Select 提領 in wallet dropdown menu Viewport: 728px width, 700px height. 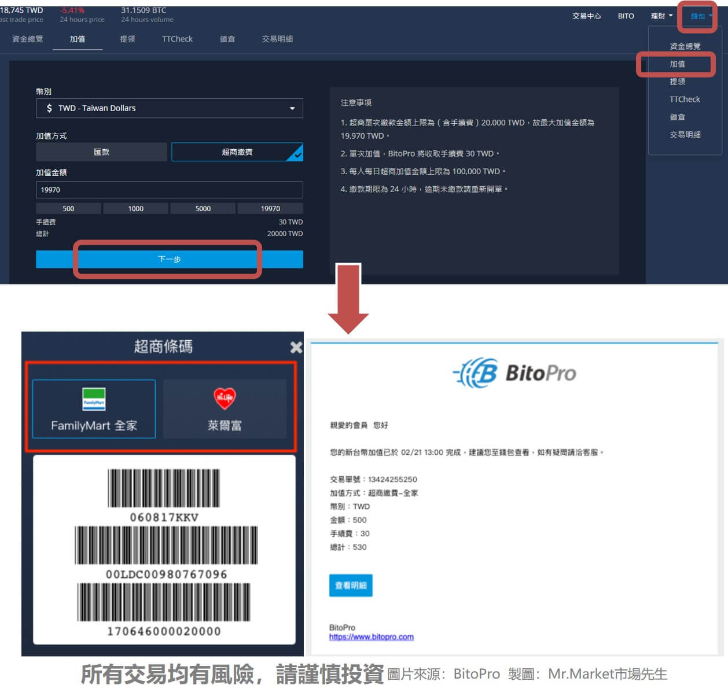point(677,82)
